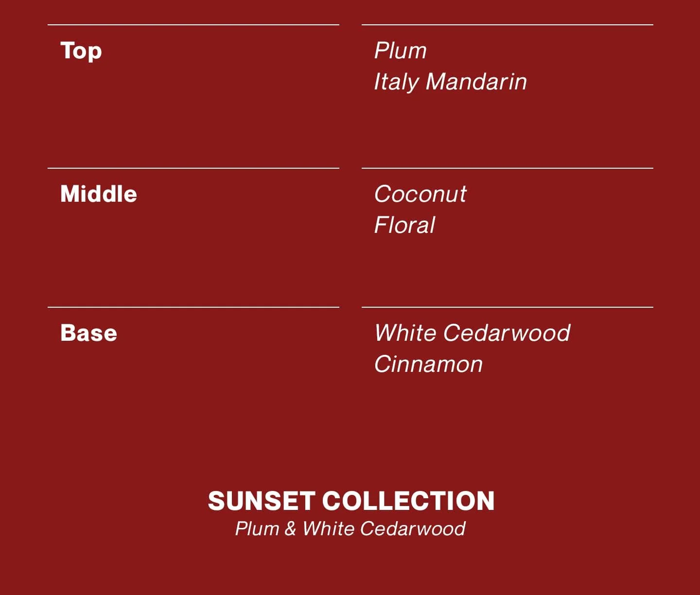Click the Cinnamon base note
Viewport: 700px width, 595px height.
tap(429, 364)
